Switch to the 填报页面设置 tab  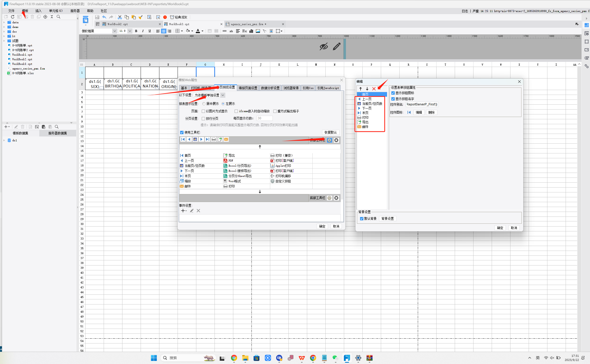point(248,88)
